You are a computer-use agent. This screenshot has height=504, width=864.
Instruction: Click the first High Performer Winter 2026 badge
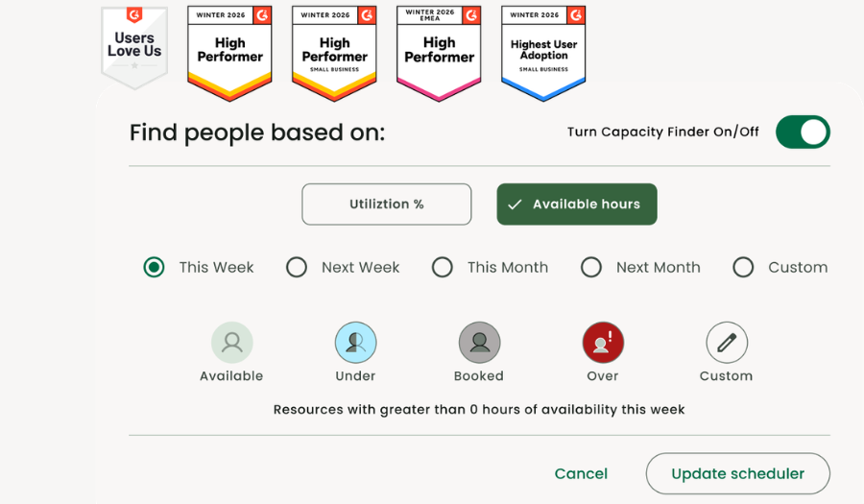pyautogui.click(x=229, y=52)
